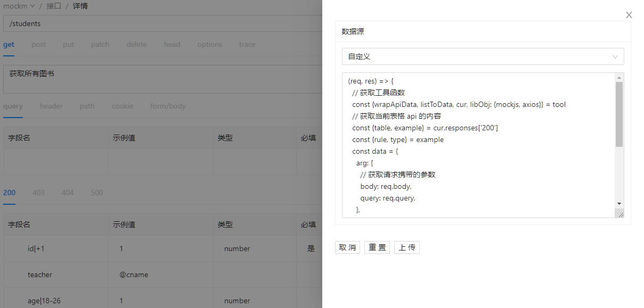The width and height of the screenshot is (644, 308).
Task: Close the data source drawer with X
Action: [x=629, y=15]
